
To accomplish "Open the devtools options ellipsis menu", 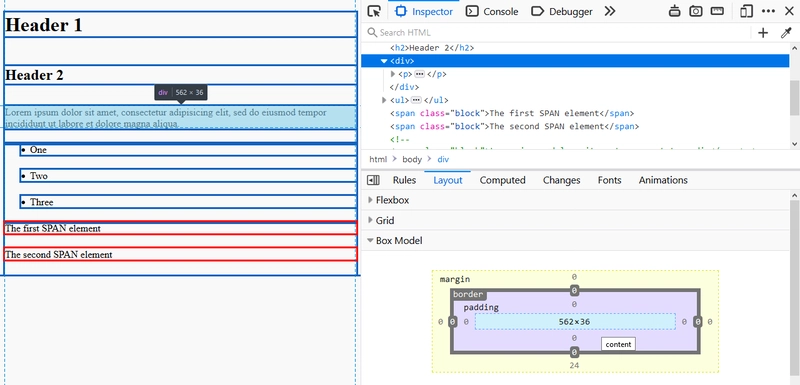I will (768, 11).
